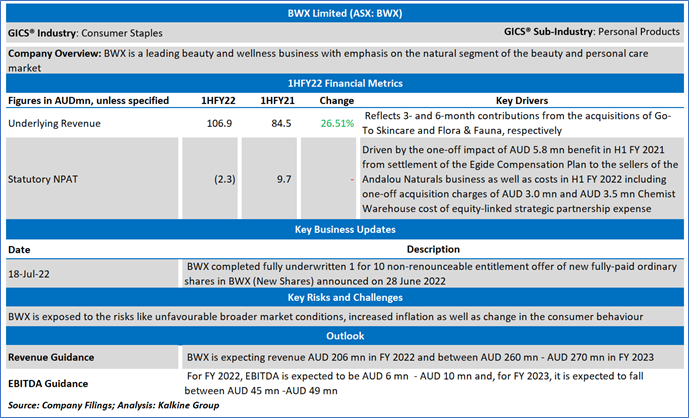Click the Description column header
Viewport: 689px width, 418px height.
click(433, 249)
